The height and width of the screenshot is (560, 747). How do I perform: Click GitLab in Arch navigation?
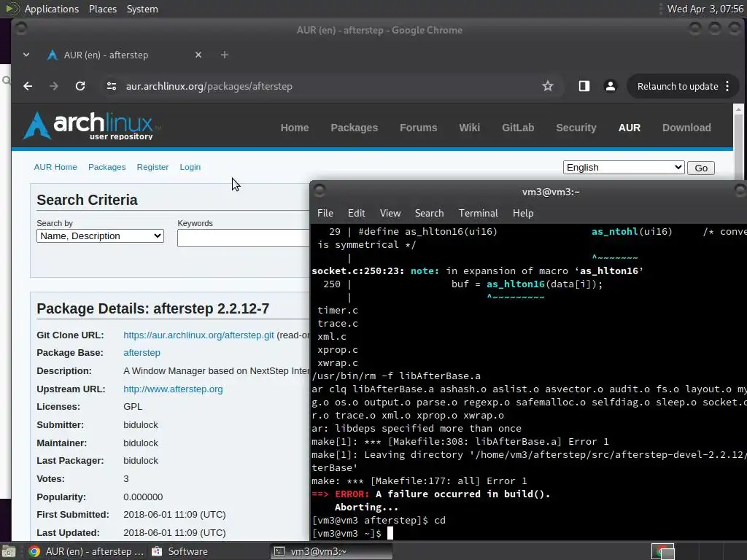point(518,128)
